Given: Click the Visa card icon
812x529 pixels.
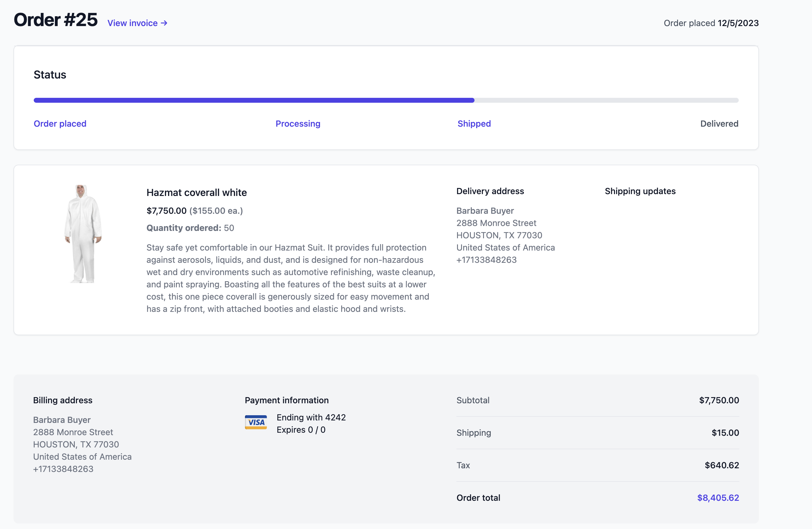Looking at the screenshot, I should tap(256, 422).
